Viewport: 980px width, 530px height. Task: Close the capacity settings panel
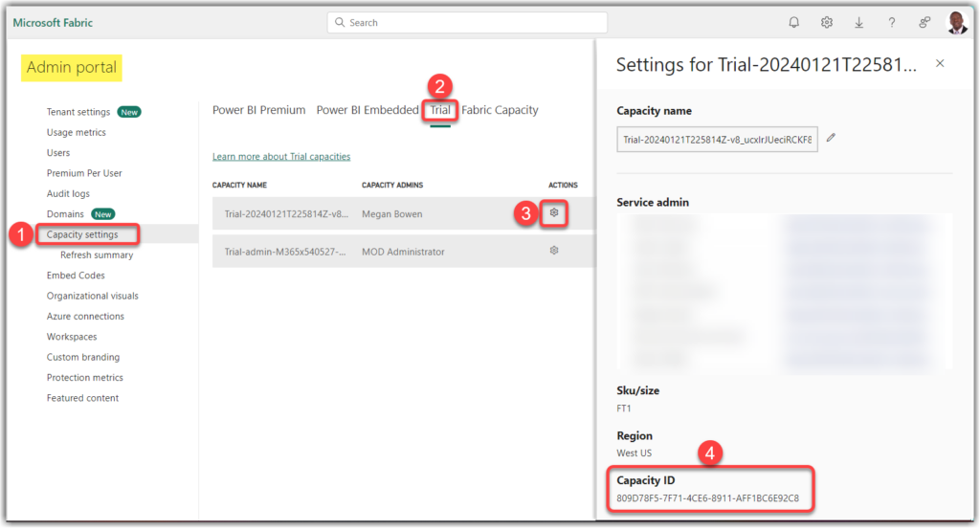[940, 63]
